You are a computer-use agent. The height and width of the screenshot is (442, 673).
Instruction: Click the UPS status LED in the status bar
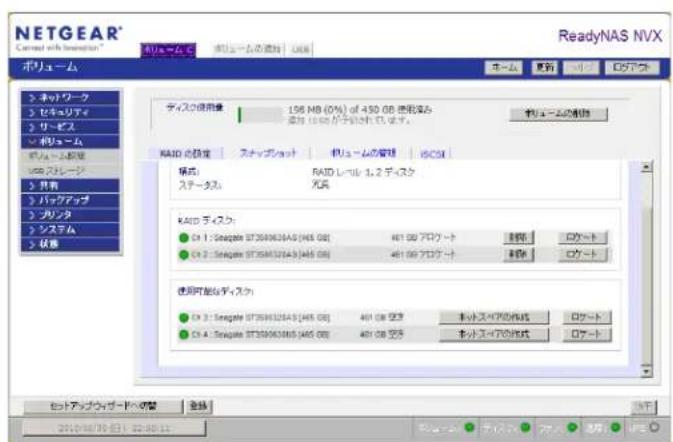pyautogui.click(x=654, y=427)
